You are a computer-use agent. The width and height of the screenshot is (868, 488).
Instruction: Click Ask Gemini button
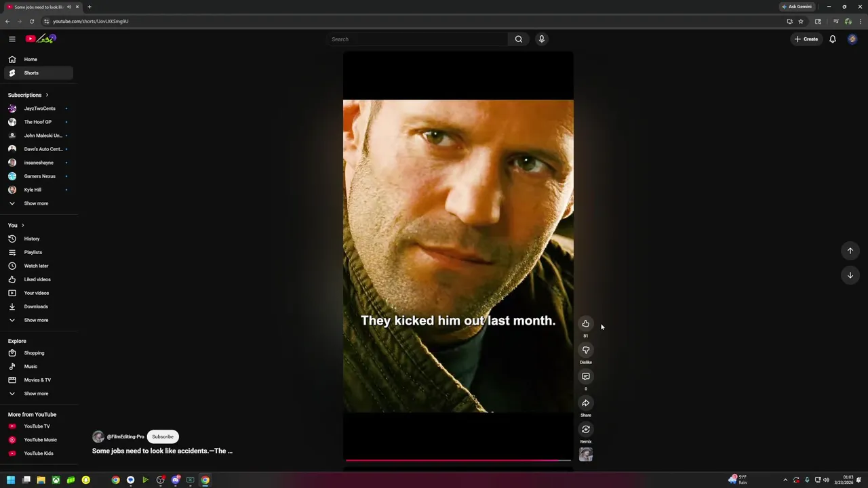pos(797,7)
